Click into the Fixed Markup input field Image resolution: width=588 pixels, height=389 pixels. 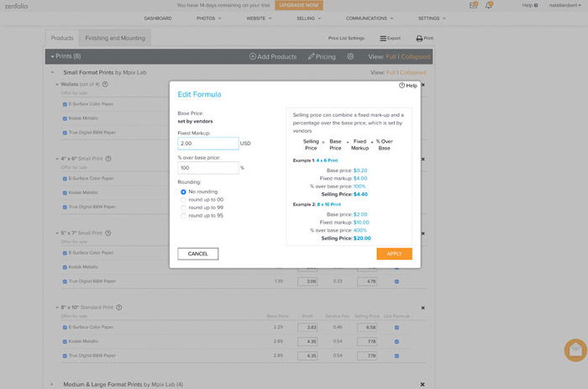coord(208,144)
